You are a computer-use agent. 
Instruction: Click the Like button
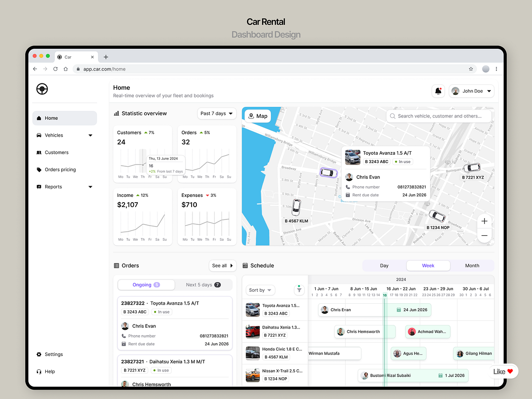point(503,371)
